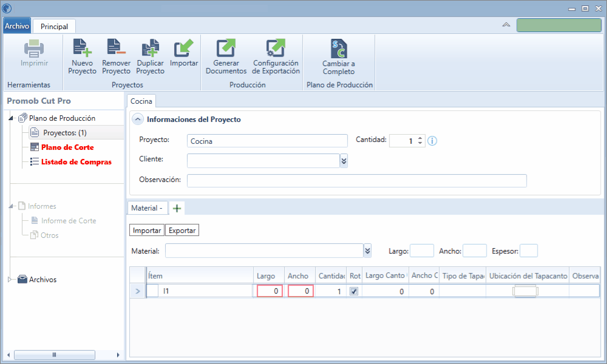
Task: Open the Cliente dropdown
Action: (x=344, y=161)
